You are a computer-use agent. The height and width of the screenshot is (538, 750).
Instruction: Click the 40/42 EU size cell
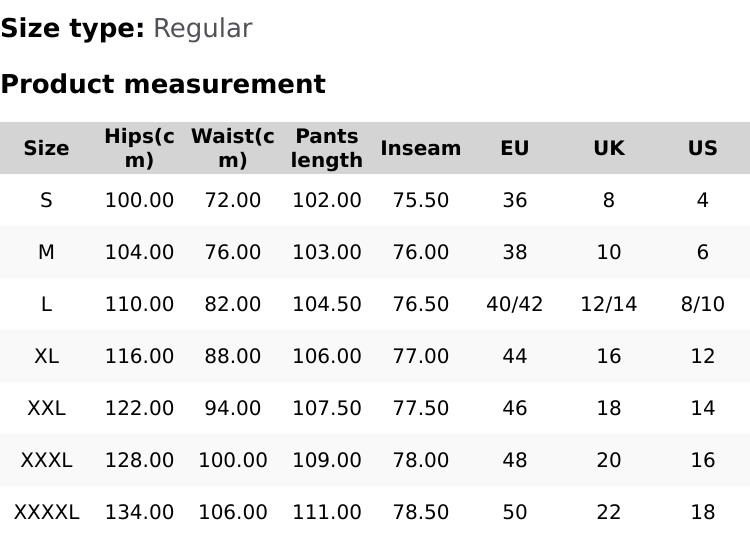coord(514,304)
